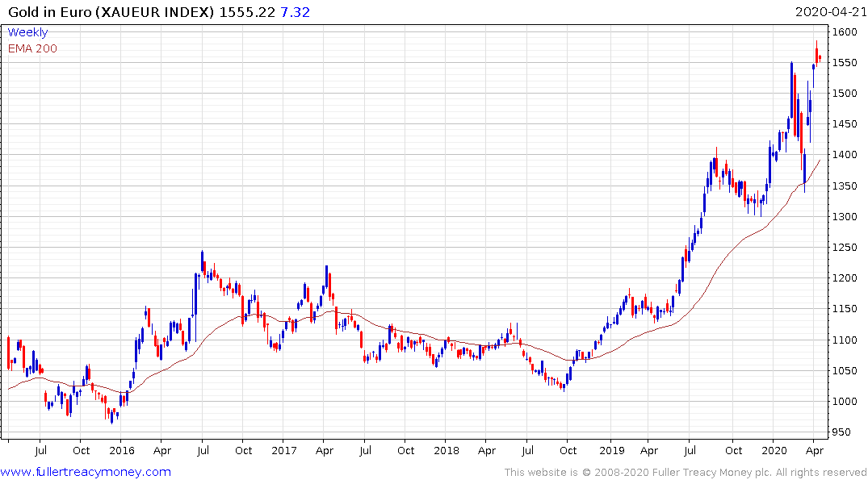Open the www.fullertreacymoney.com link
The width and height of the screenshot is (868, 484).
[86, 472]
